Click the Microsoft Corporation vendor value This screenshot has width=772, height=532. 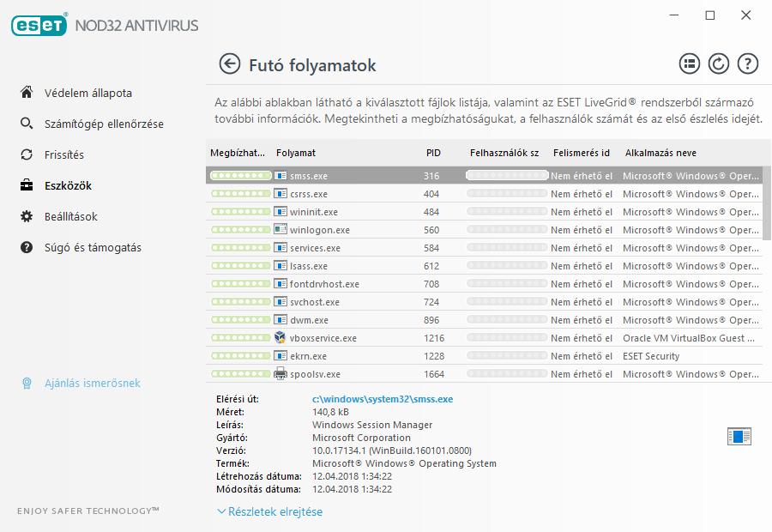(361, 438)
